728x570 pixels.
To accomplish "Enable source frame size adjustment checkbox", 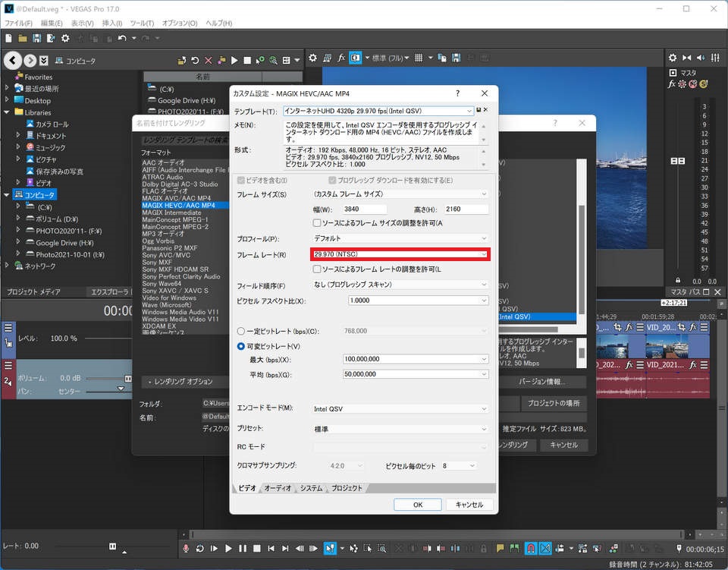I will tap(317, 223).
